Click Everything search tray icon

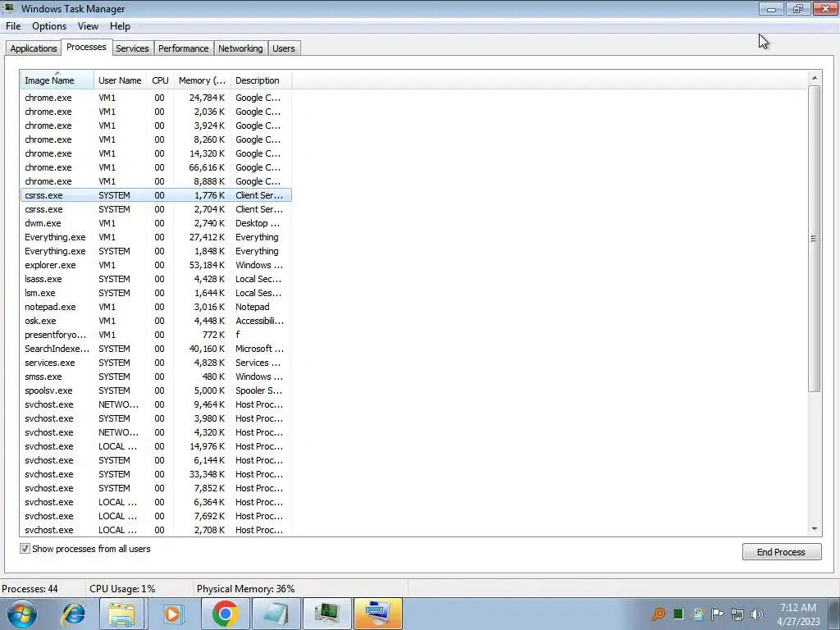[x=659, y=614]
